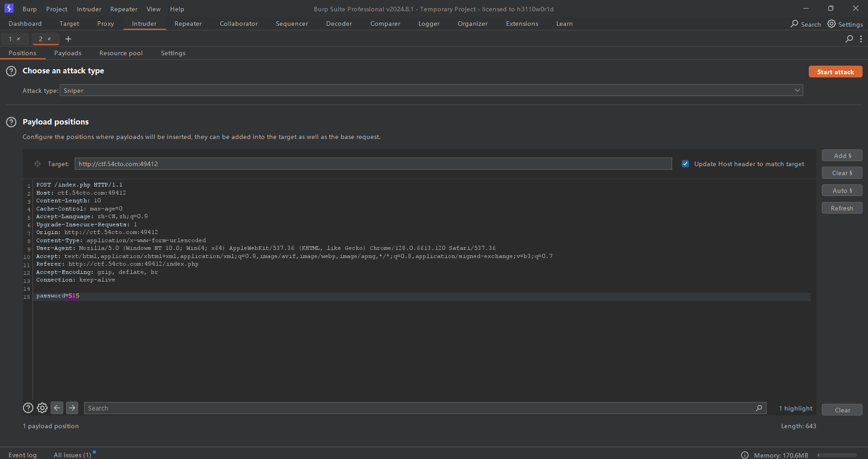Open the Repeater tool tab

pos(188,24)
